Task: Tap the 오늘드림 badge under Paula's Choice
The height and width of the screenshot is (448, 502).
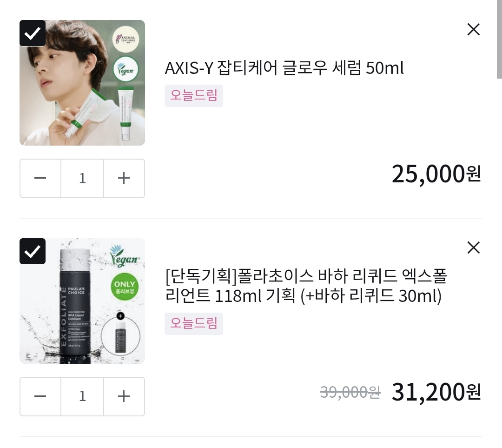Action: tap(193, 323)
